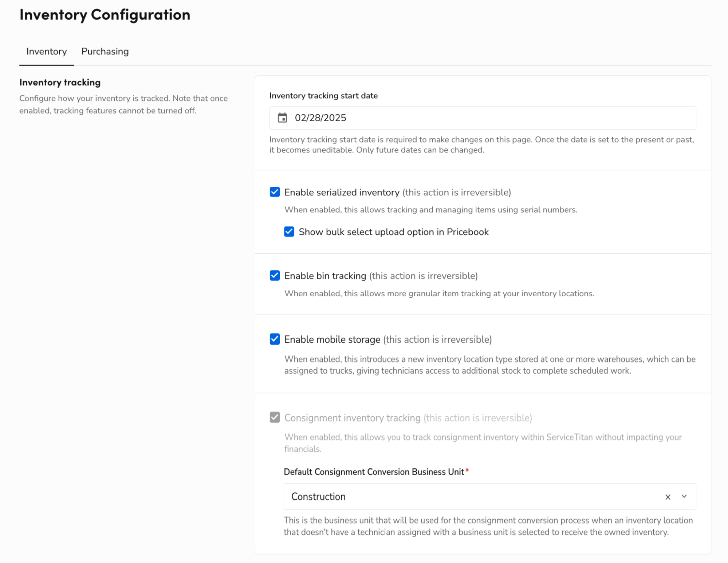728x563 pixels.
Task: Uncheck Enable serialized inventory
Action: tap(275, 192)
